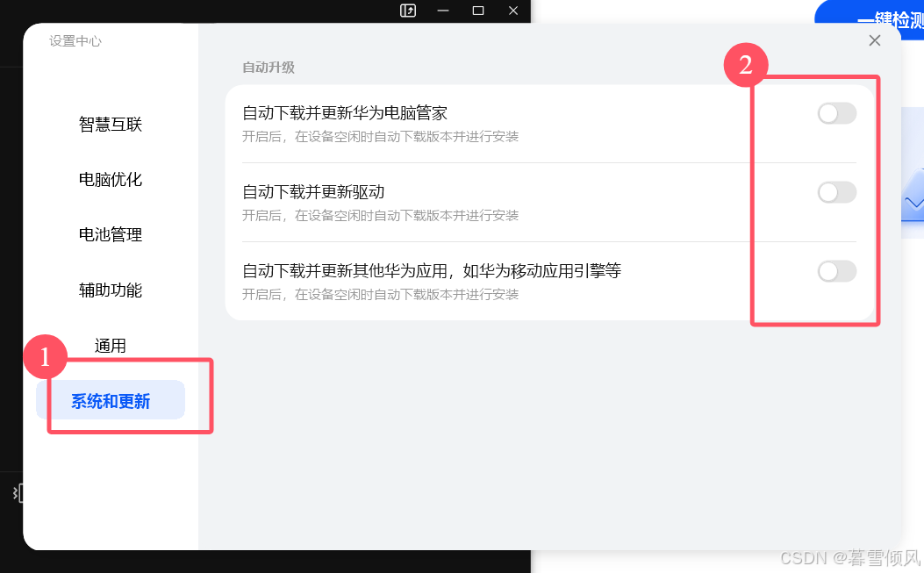Turn on auto update for 其他华为应用
This screenshot has width=924, height=573.
pos(837,271)
